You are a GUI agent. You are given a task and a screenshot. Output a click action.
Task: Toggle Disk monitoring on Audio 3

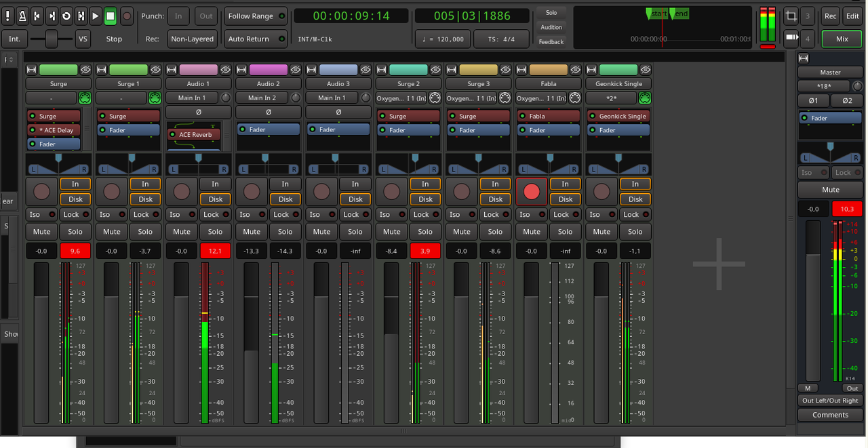(x=355, y=199)
